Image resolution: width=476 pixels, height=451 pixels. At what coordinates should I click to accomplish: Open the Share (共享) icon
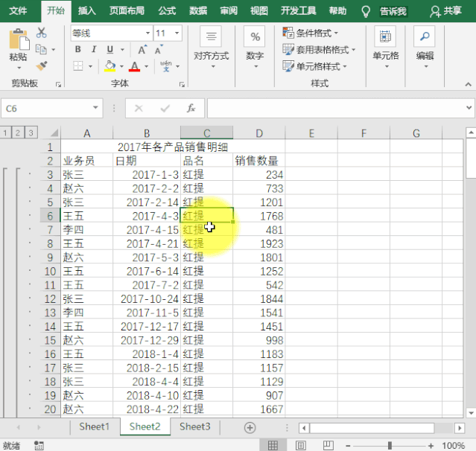pos(445,11)
